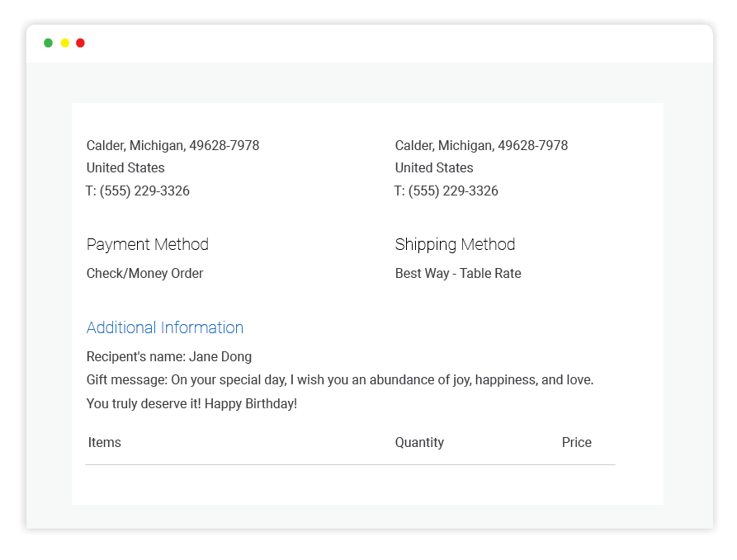This screenshot has width=737, height=560.
Task: Click United States in the left address
Action: pyautogui.click(x=125, y=167)
